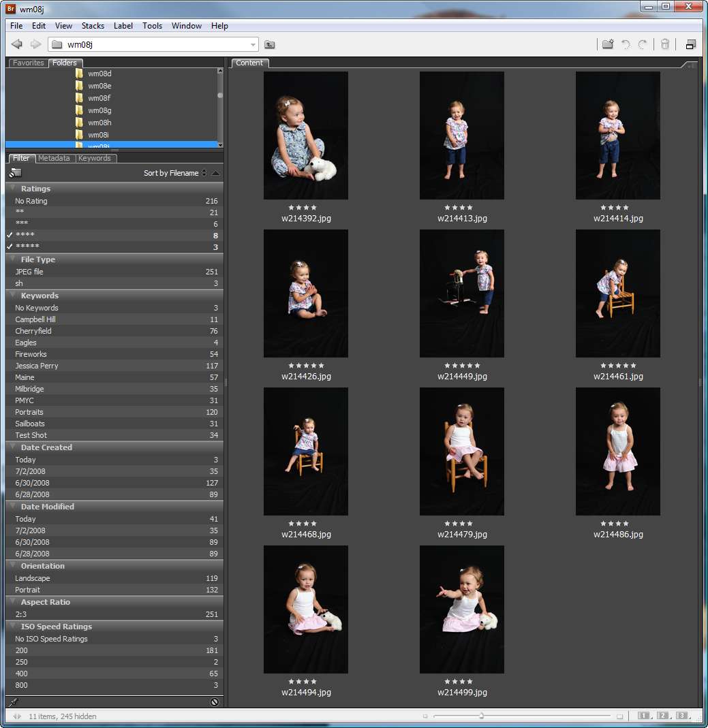708x728 pixels.
Task: Click the status bar process arrows icon
Action: point(17,716)
